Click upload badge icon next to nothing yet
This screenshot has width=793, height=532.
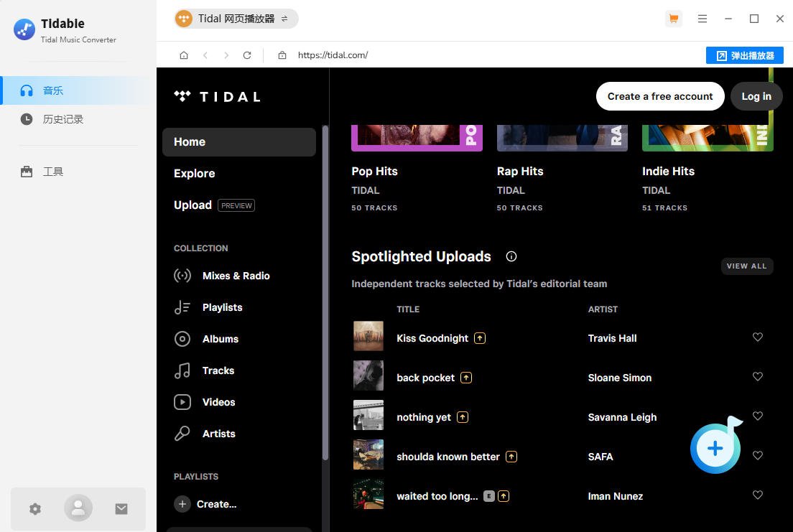(463, 417)
